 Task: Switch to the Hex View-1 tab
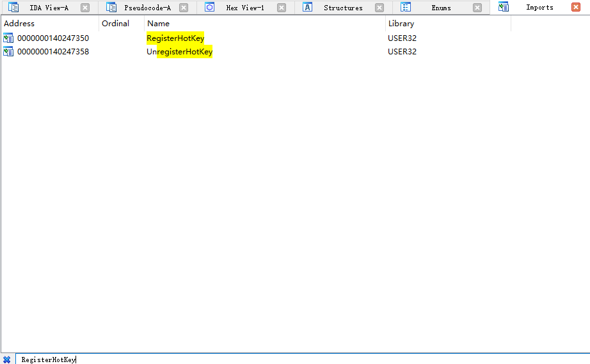click(x=245, y=8)
